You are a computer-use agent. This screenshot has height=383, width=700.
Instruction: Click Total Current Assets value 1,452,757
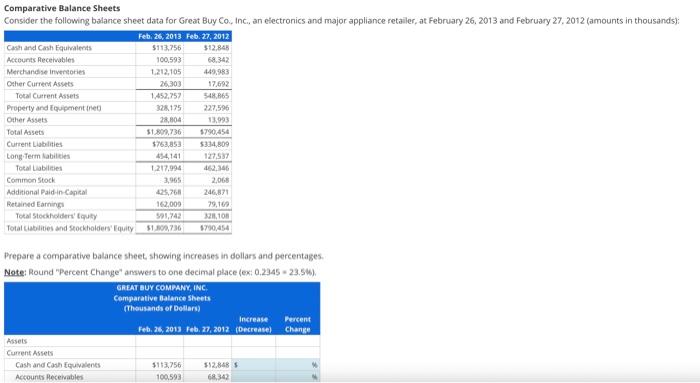pos(166,96)
